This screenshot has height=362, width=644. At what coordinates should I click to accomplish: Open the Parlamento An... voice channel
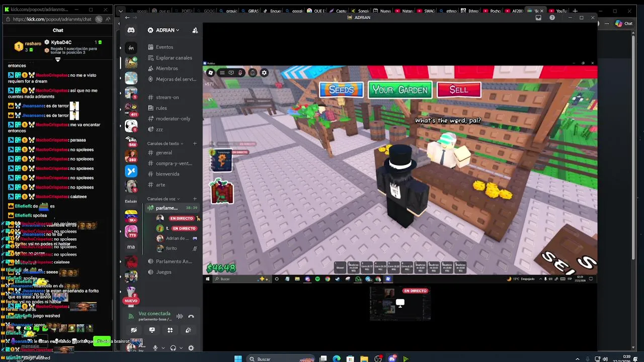tap(174, 261)
